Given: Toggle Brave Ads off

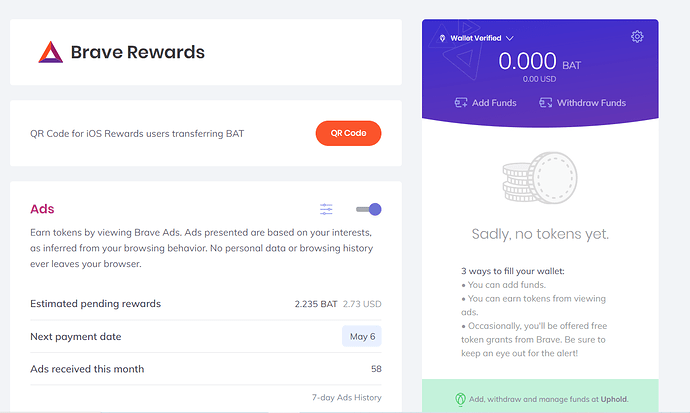Looking at the screenshot, I should (x=369, y=209).
